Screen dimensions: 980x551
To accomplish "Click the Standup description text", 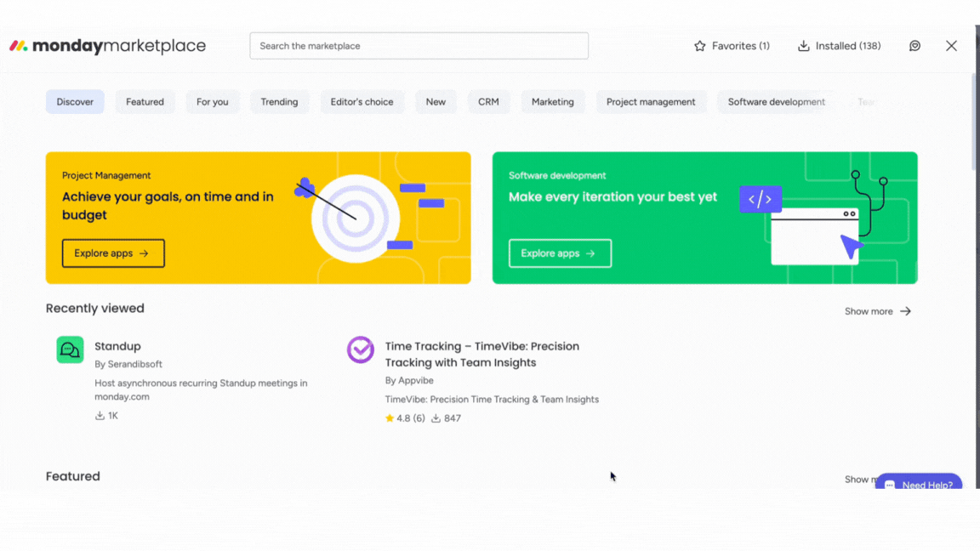I will tap(201, 389).
